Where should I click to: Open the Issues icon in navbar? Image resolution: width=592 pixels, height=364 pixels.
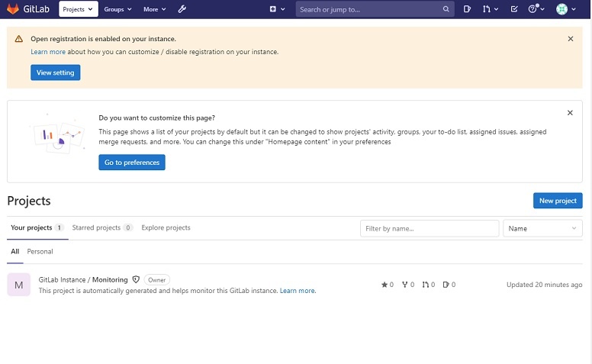(467, 9)
